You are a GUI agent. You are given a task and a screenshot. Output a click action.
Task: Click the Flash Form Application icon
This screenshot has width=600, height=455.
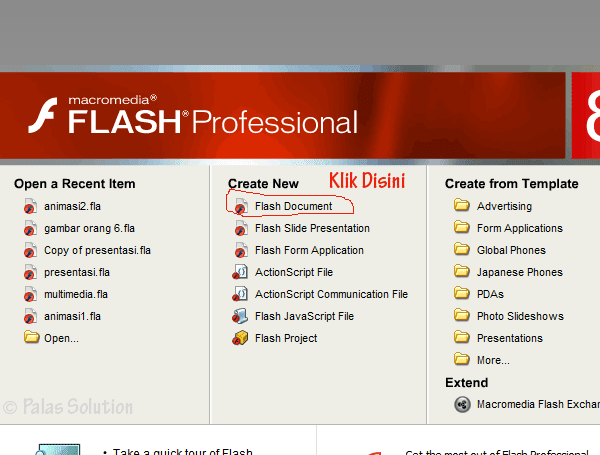pos(241,250)
